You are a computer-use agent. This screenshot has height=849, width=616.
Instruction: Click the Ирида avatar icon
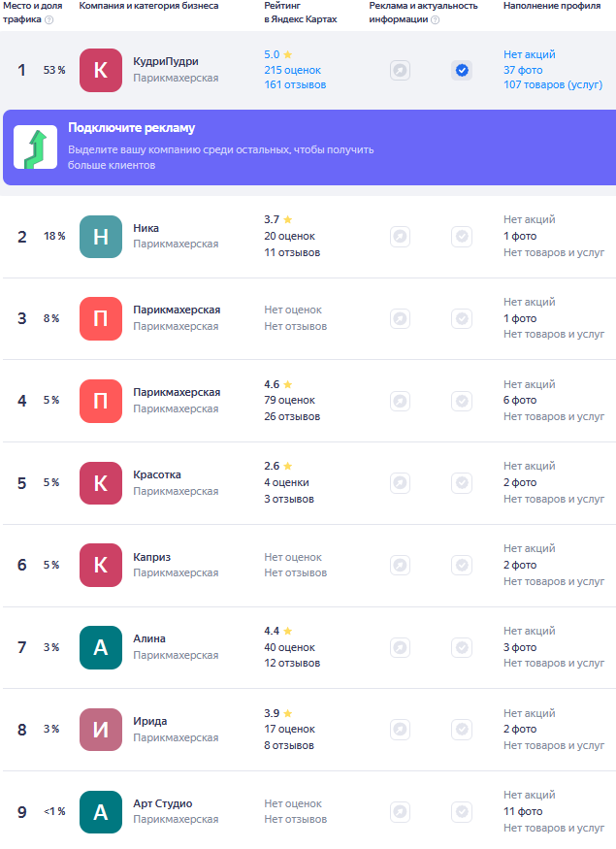click(101, 730)
